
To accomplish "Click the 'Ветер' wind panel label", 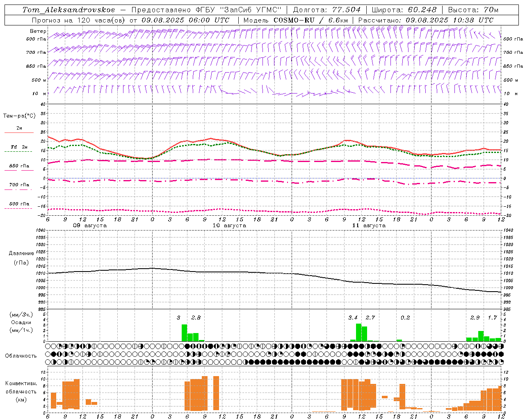I will (x=38, y=31).
